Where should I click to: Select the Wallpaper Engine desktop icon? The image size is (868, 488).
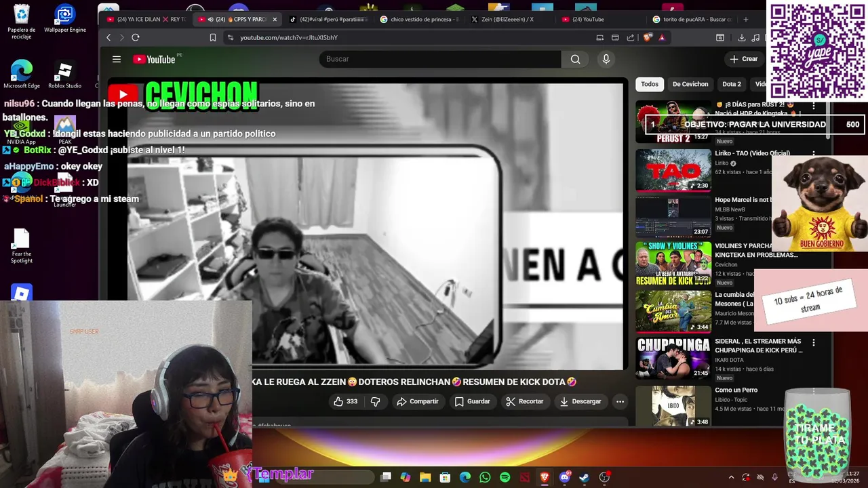tap(64, 19)
